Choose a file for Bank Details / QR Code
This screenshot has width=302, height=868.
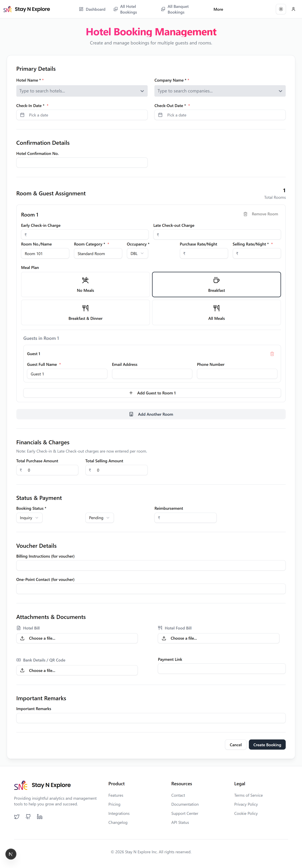point(77,670)
